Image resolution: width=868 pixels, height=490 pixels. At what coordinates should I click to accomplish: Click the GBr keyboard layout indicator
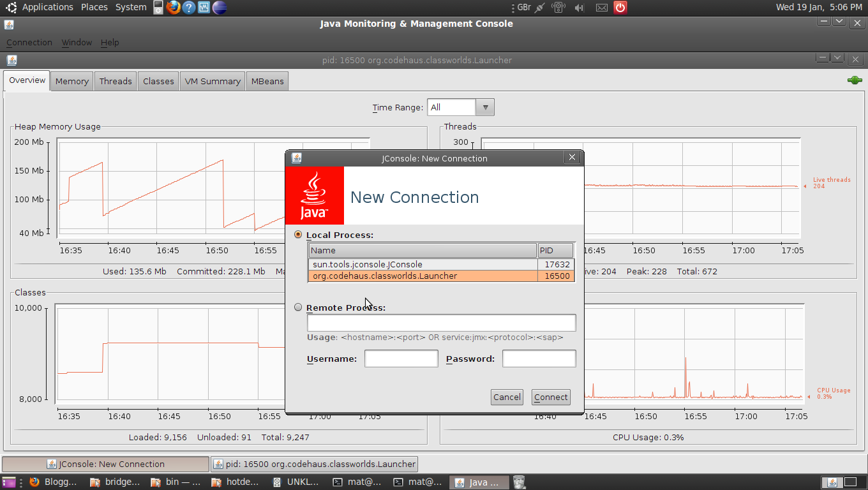[524, 7]
